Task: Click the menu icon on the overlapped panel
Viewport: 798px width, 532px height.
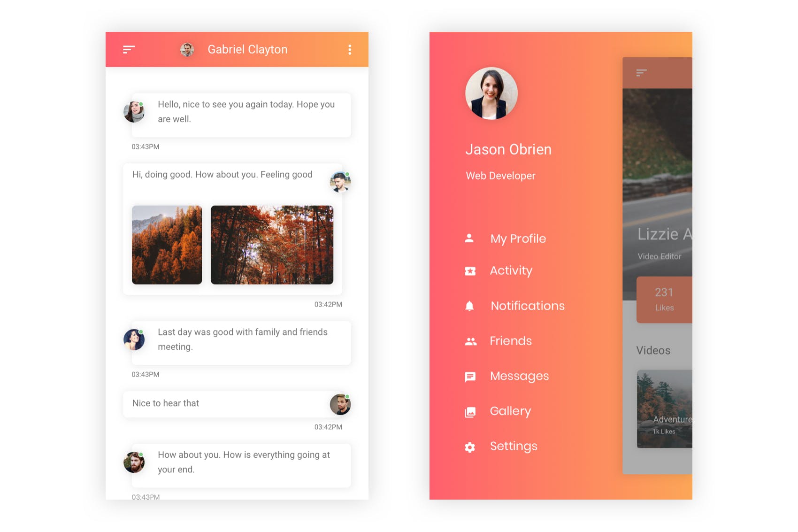Action: [640, 73]
